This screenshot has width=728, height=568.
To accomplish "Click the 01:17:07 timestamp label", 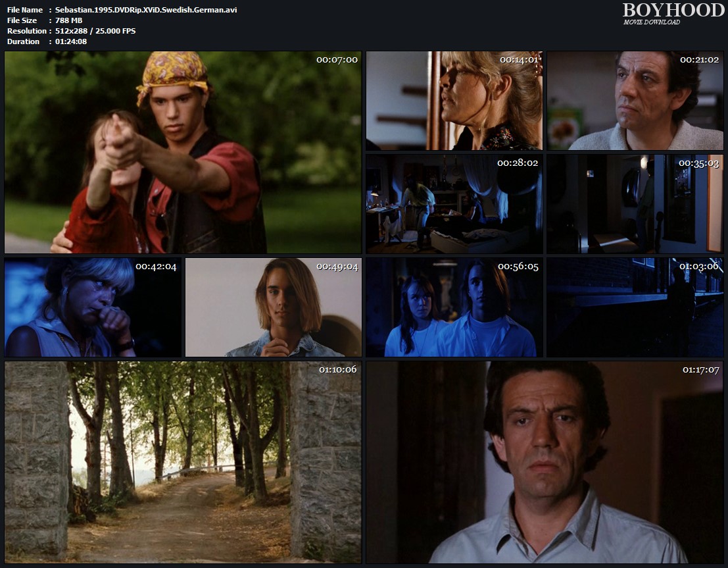I will 701,370.
